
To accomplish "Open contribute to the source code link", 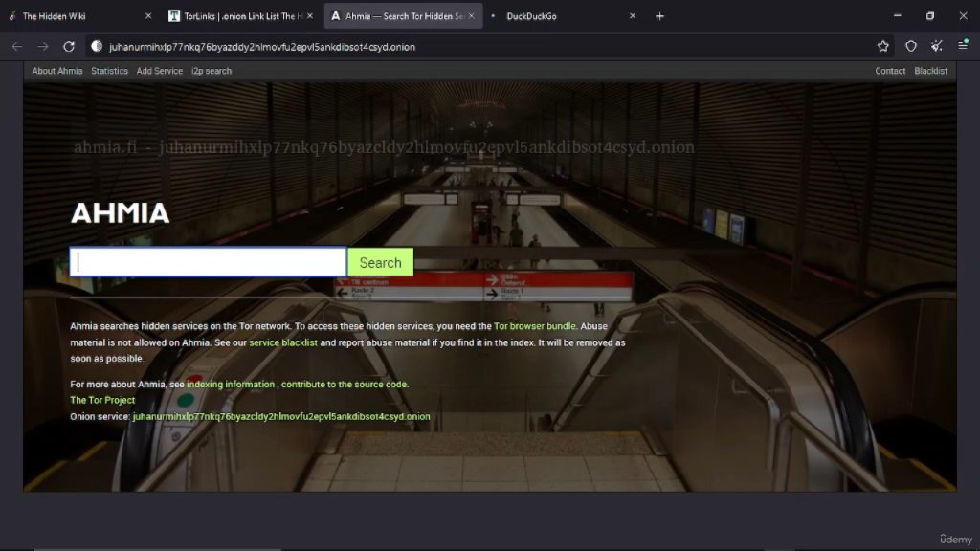I will (345, 385).
